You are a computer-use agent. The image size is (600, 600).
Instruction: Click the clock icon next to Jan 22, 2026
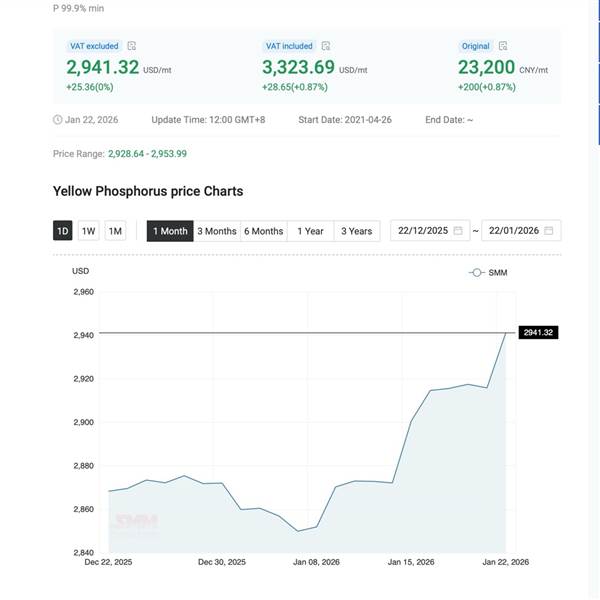[57, 120]
